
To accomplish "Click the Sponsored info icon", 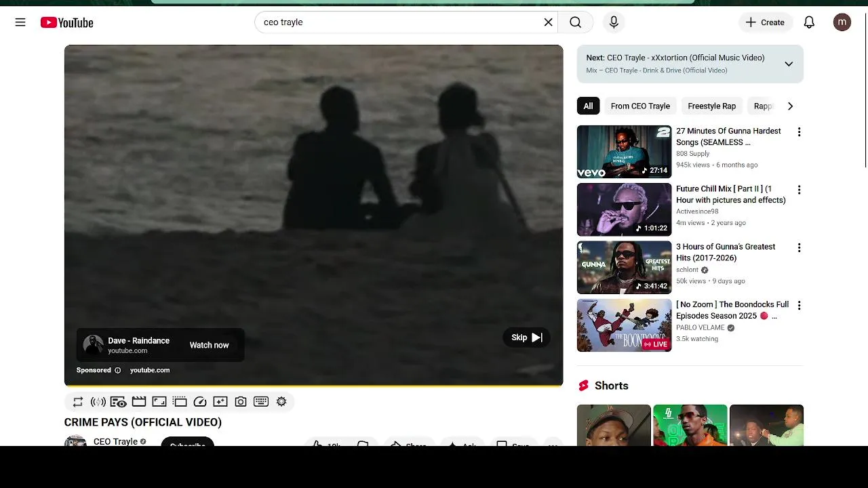I will 117,370.
